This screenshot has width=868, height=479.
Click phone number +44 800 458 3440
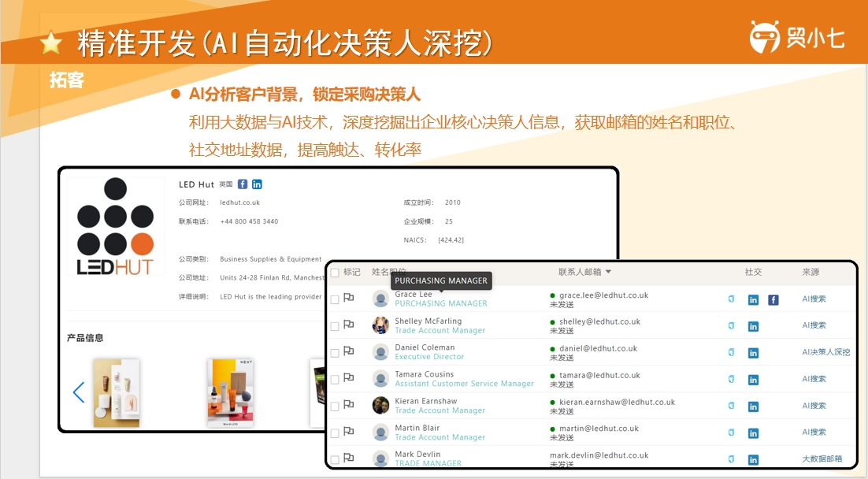tap(249, 221)
